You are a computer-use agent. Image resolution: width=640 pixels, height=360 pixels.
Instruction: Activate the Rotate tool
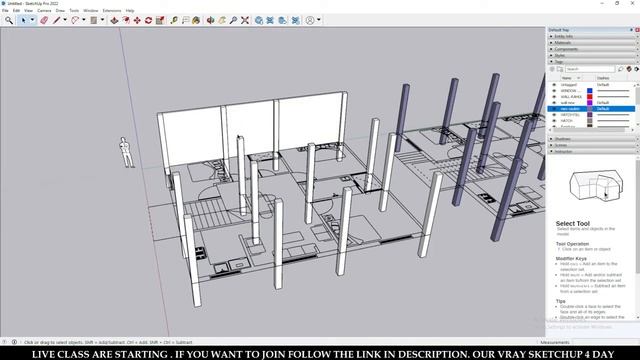click(149, 20)
